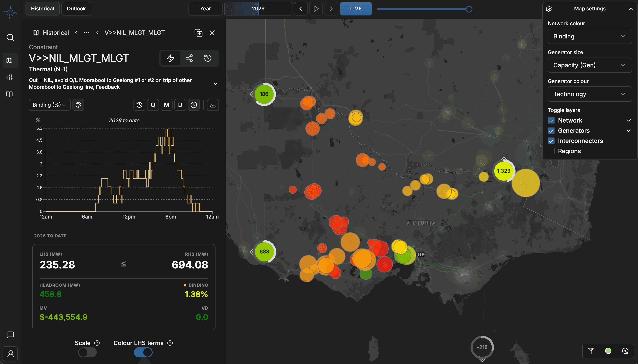This screenshot has width=638, height=364.
Task: Click the LIVE button
Action: click(356, 9)
